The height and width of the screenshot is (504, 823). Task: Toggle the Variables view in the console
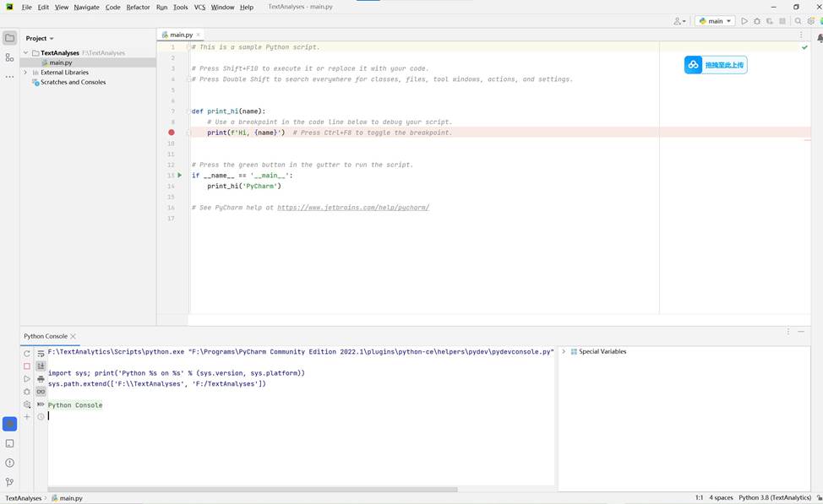coord(40,365)
